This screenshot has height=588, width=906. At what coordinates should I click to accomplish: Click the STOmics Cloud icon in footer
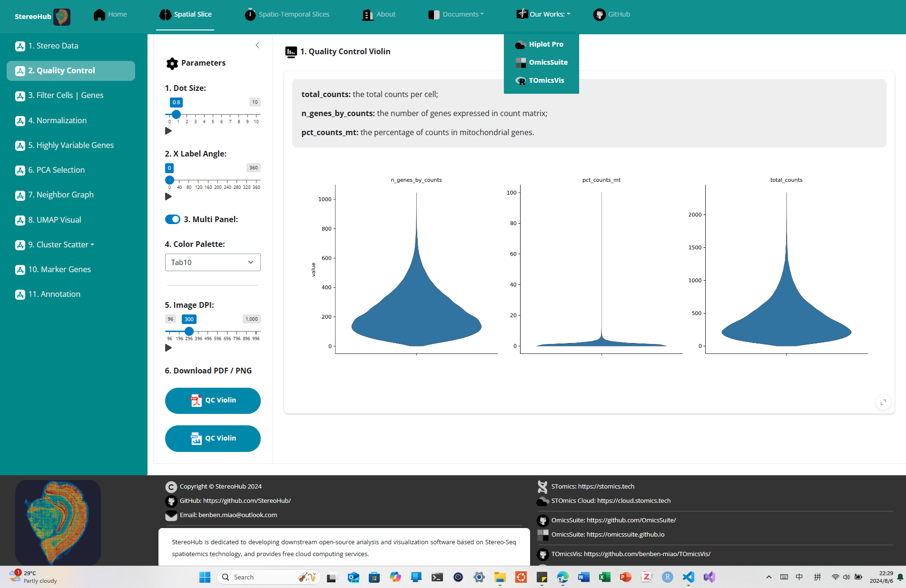tap(542, 501)
